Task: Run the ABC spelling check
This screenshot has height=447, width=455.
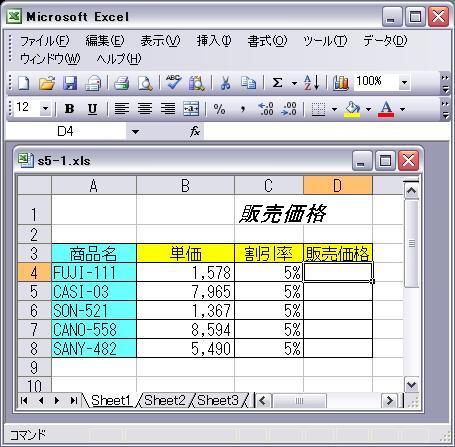Action: click(x=173, y=83)
